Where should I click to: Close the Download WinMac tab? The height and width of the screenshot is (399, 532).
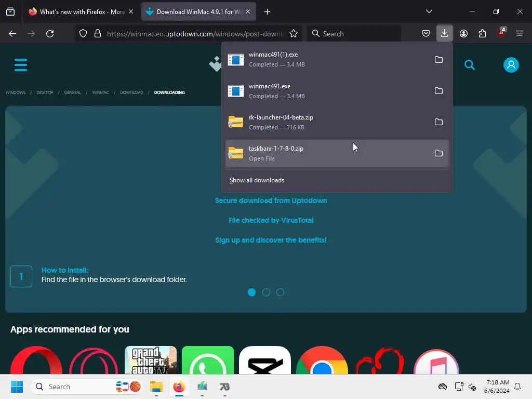coord(248,11)
